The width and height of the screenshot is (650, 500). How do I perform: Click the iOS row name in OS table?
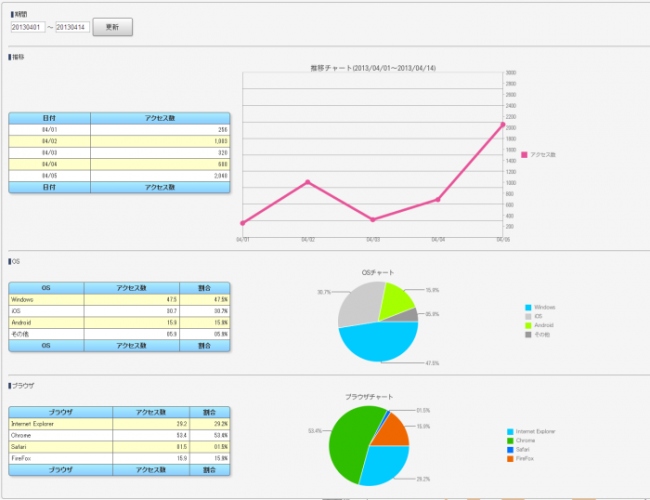[x=16, y=311]
